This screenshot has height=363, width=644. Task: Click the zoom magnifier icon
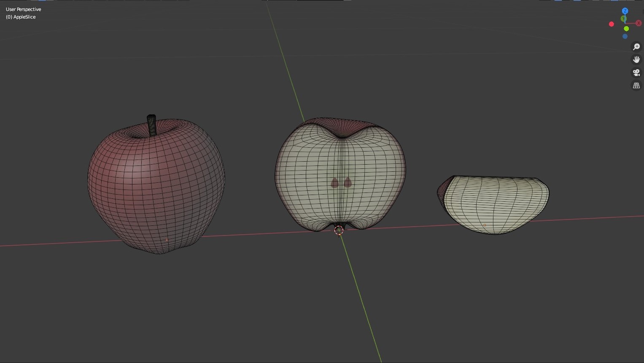(636, 46)
